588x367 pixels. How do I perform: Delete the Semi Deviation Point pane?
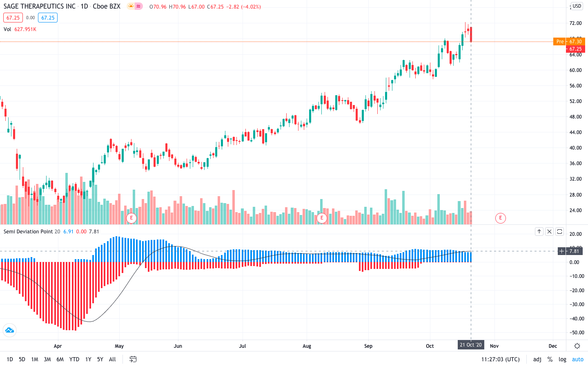[x=549, y=231]
